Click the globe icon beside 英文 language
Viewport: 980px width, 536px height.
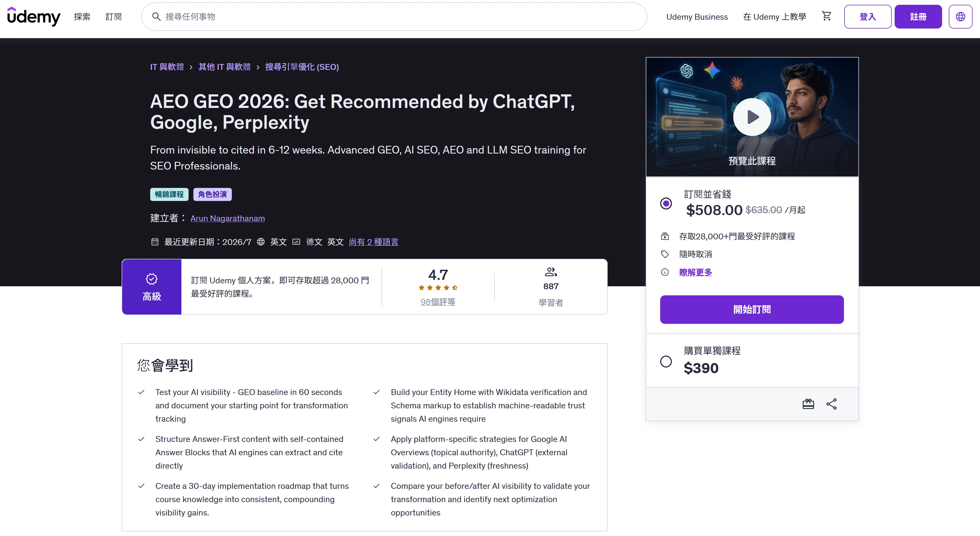[x=261, y=242]
